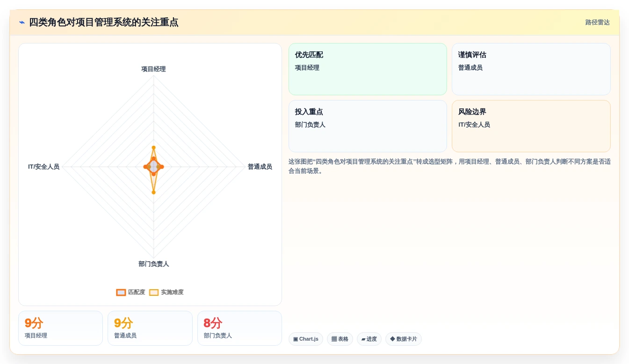Toggle the 实施难度 legend item
Screen dimensions: 629x364
[x=166, y=292]
